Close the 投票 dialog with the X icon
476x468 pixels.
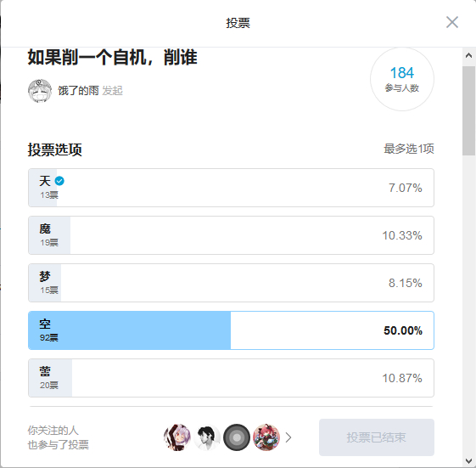pos(452,22)
